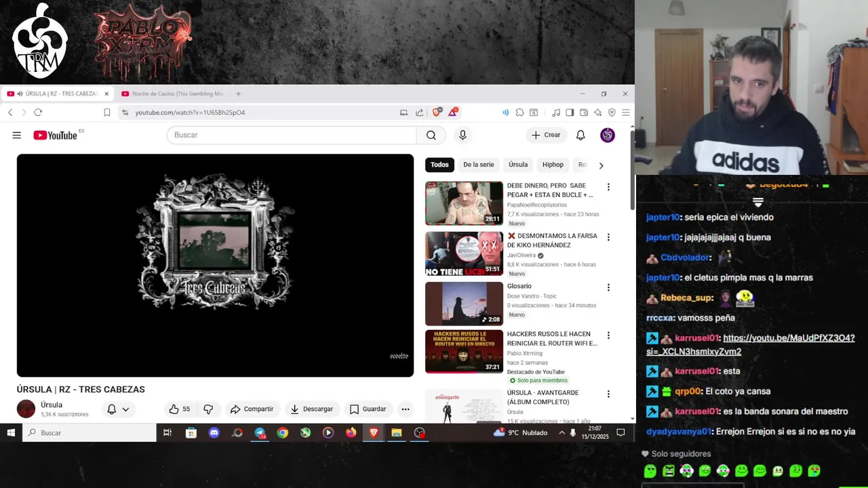Viewport: 868px width, 488px height.
Task: Select the Úrsula filter chip
Action: pyautogui.click(x=518, y=165)
